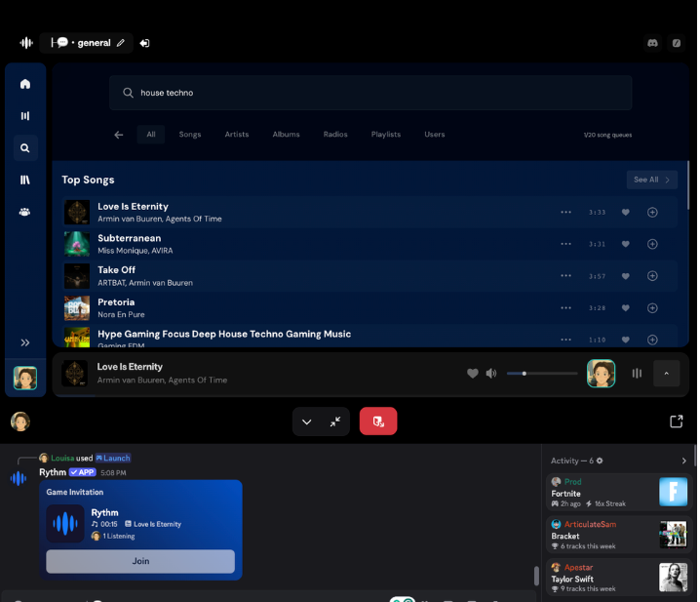Open the queue bars icon in sidebar
Viewport: 700px width, 602px height.
tap(25, 116)
